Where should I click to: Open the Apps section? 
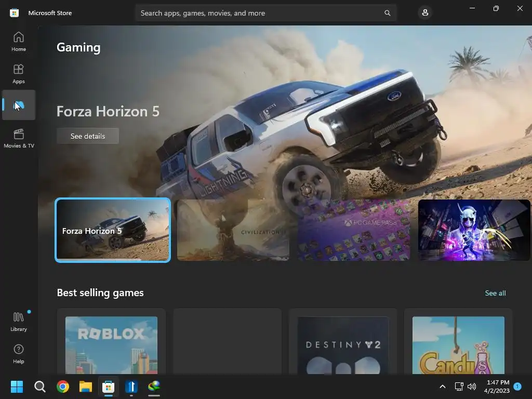pyautogui.click(x=19, y=74)
